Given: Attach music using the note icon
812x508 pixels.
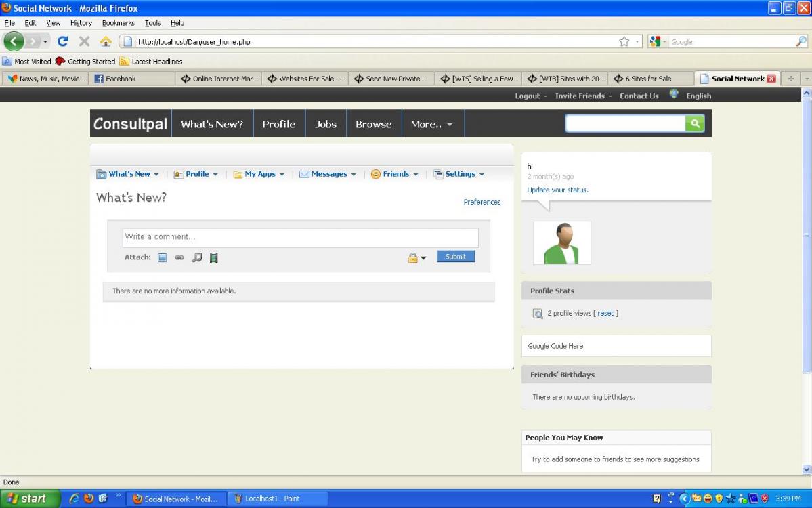Looking at the screenshot, I should 197,257.
